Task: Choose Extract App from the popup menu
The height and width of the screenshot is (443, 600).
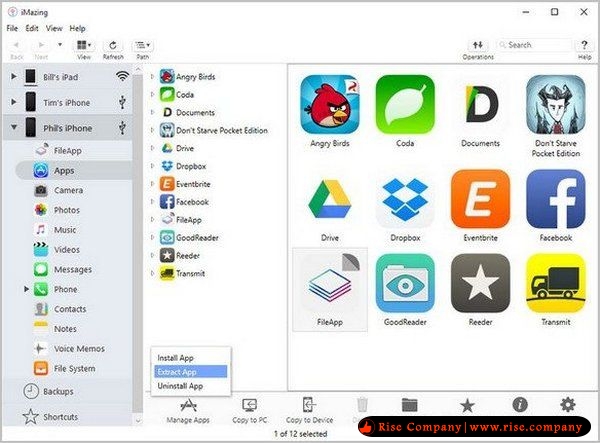Action: pos(191,372)
